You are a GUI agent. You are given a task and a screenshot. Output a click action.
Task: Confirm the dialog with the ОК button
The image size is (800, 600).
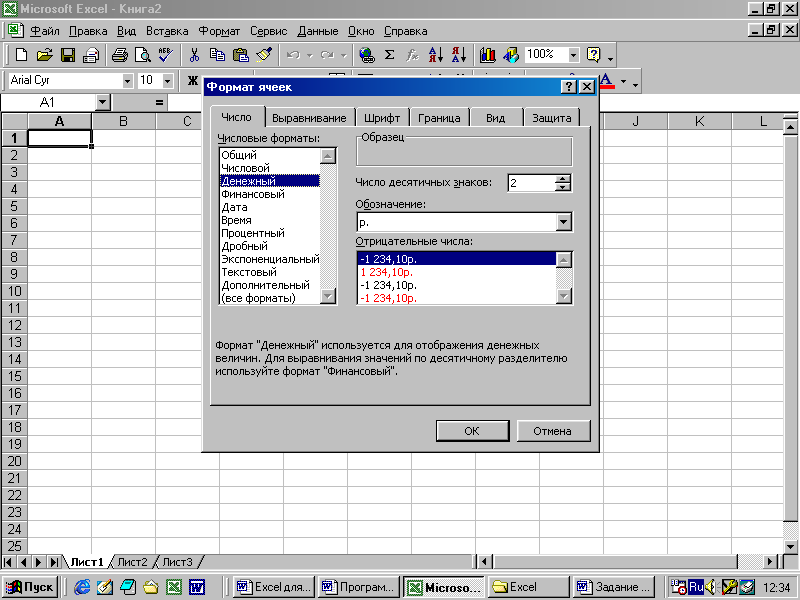[x=472, y=431]
